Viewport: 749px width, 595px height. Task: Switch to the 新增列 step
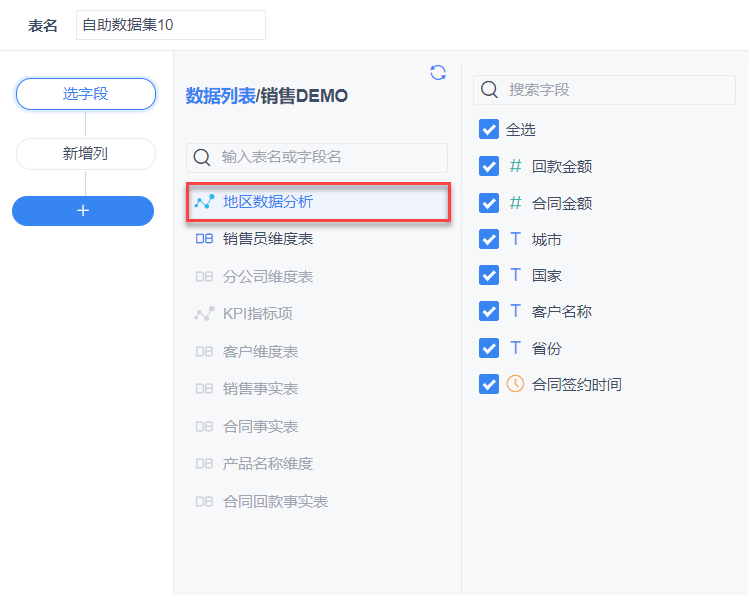(x=86, y=154)
